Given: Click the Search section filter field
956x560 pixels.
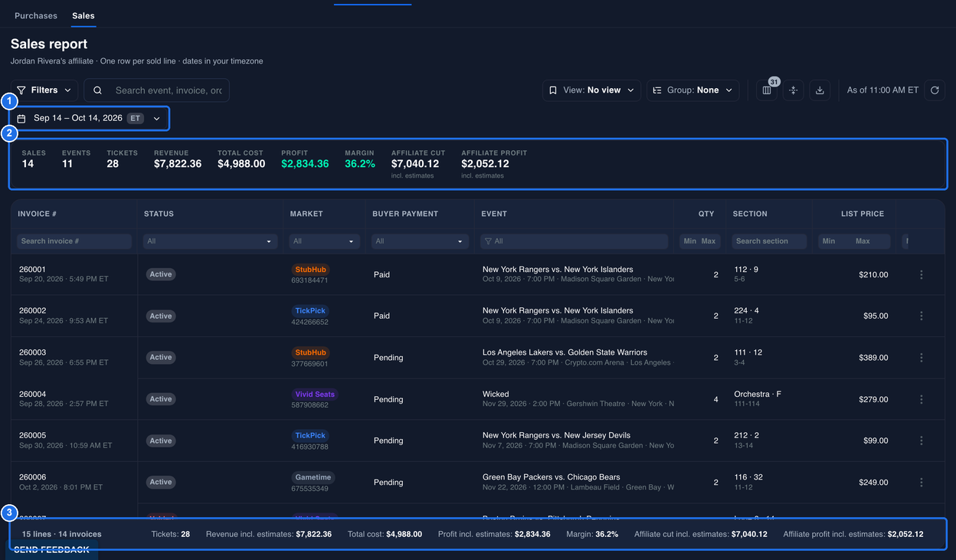Looking at the screenshot, I should (x=769, y=241).
